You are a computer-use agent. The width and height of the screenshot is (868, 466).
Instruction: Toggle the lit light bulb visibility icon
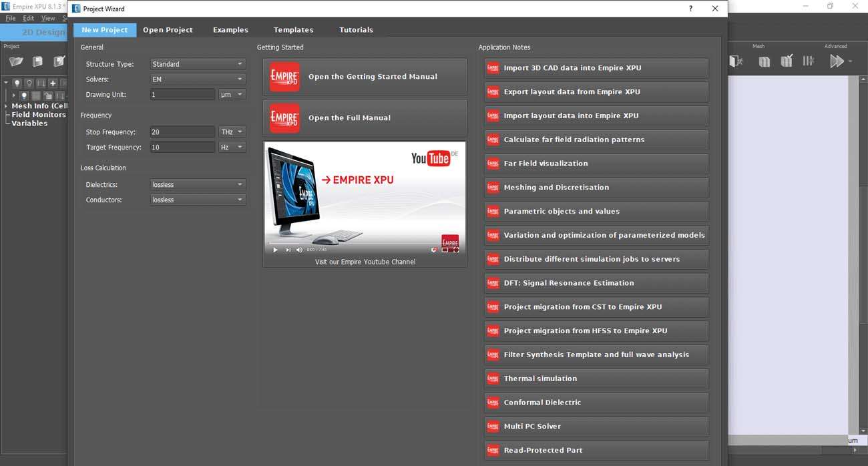(17, 83)
